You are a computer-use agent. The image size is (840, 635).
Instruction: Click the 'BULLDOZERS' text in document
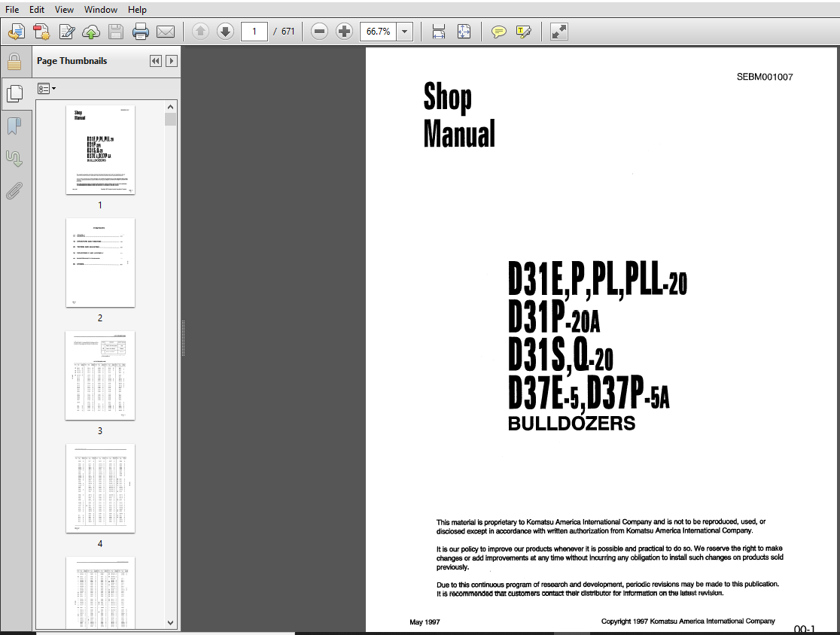571,424
